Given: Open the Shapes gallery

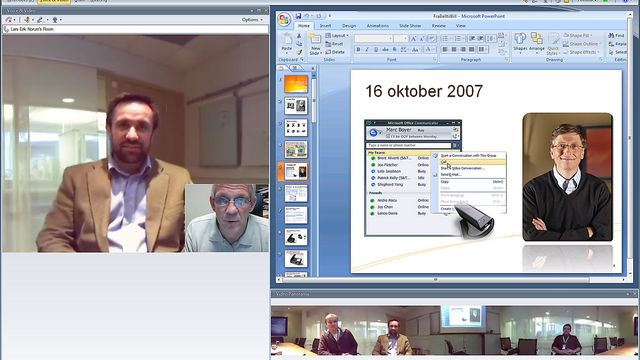Looking at the screenshot, I should pos(520,42).
